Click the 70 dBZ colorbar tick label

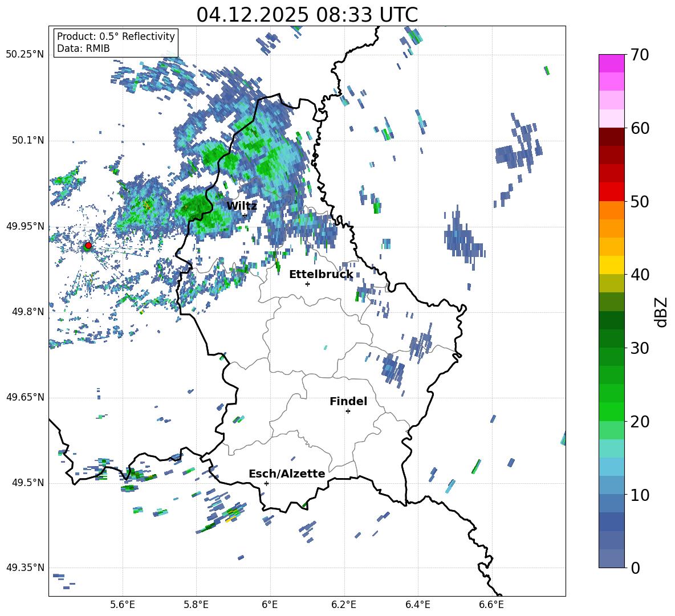pyautogui.click(x=640, y=55)
